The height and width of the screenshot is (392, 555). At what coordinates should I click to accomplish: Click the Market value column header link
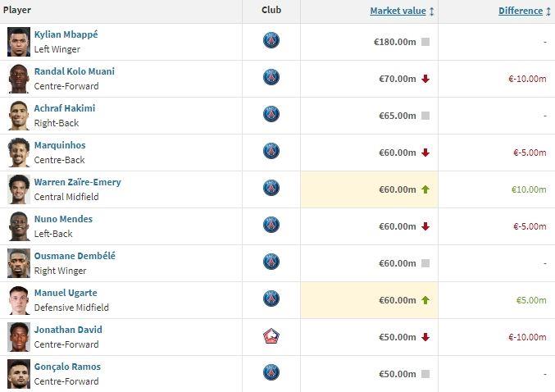point(398,11)
